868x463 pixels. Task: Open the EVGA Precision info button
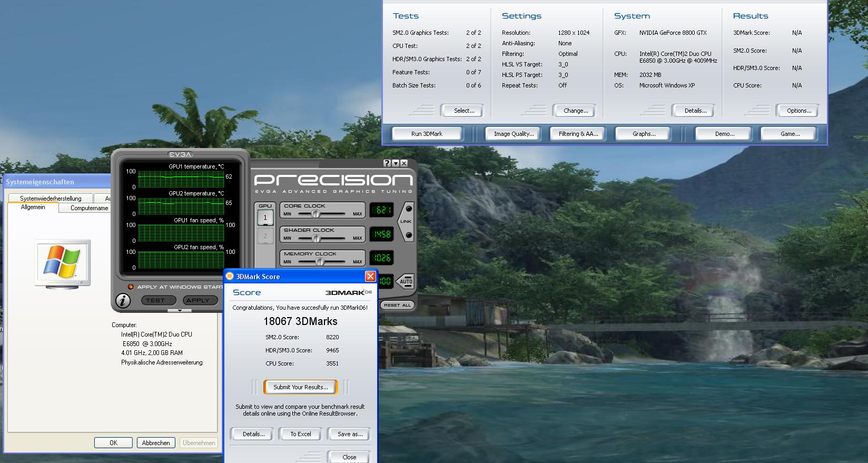point(123,301)
